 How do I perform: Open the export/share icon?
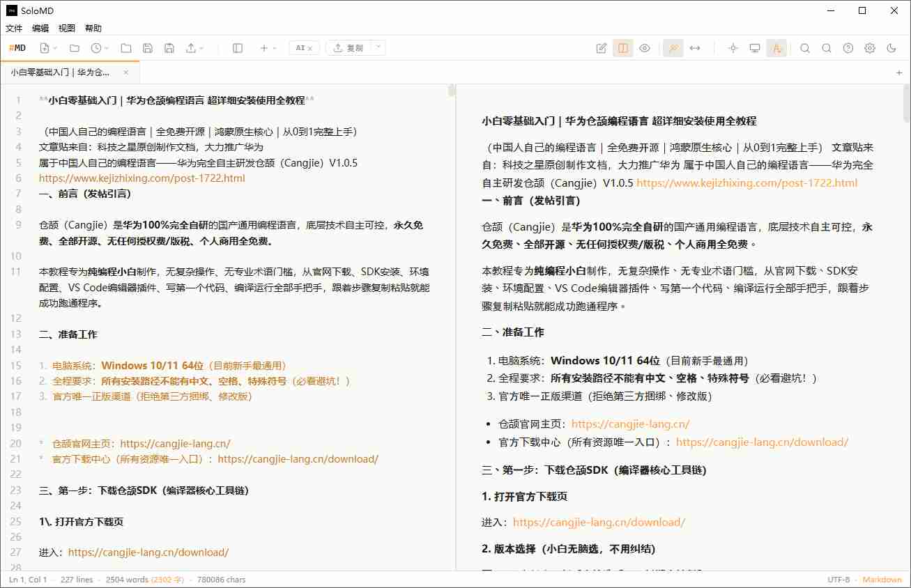click(x=189, y=47)
